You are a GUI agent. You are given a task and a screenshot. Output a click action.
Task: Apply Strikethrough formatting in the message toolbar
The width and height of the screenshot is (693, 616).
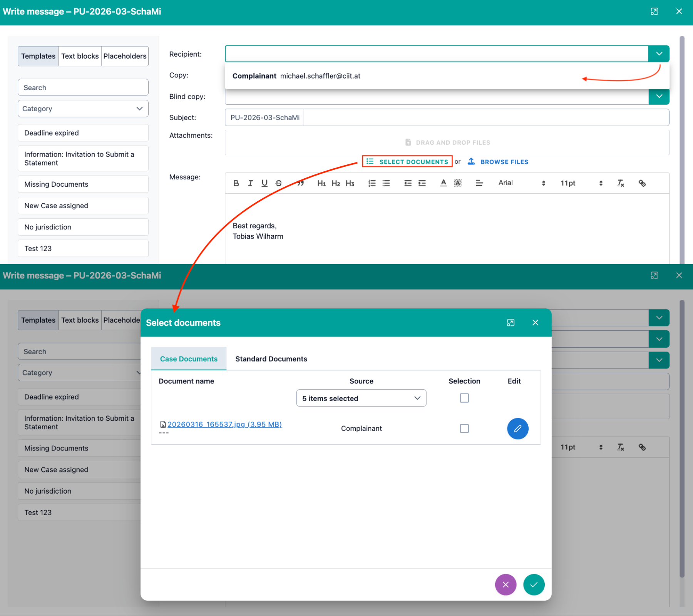279,183
